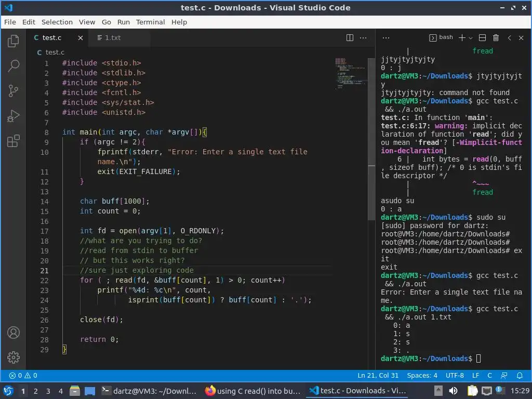Focus the terminal prompt cursor

478,358
